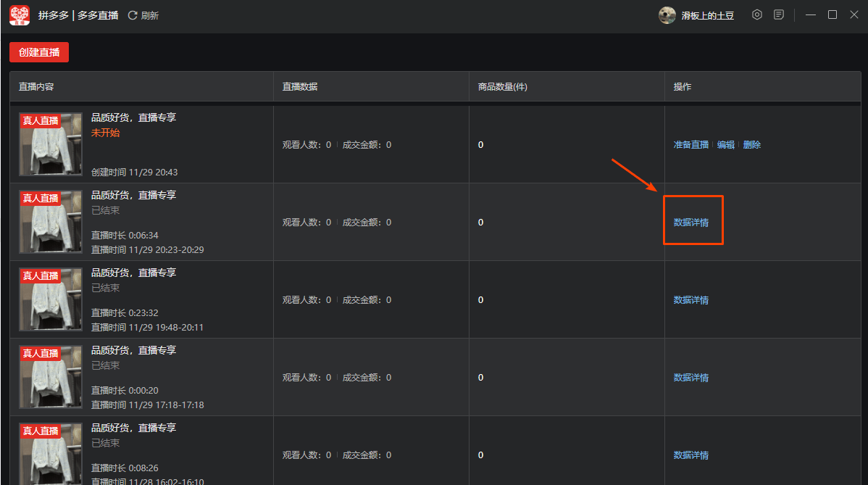
Task: Click the user avatar 滑板上的土豆
Action: [x=667, y=15]
